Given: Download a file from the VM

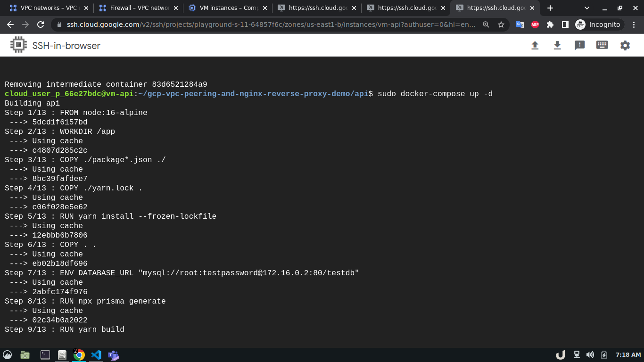Looking at the screenshot, I should (x=557, y=45).
